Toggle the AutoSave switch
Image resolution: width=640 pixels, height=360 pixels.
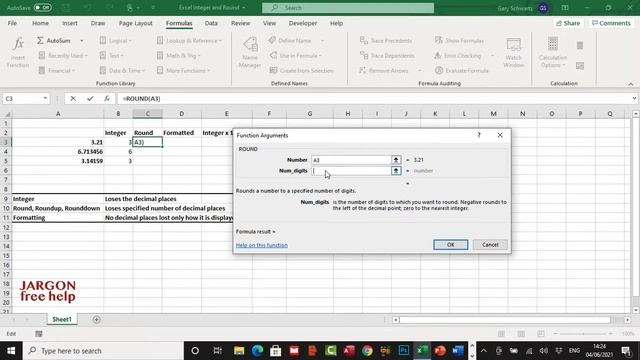tap(42, 7)
